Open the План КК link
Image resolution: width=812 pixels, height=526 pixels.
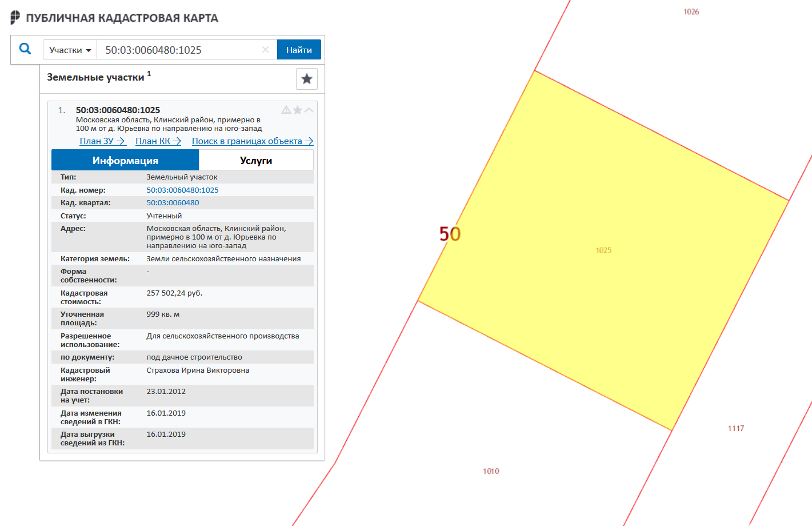[x=158, y=141]
